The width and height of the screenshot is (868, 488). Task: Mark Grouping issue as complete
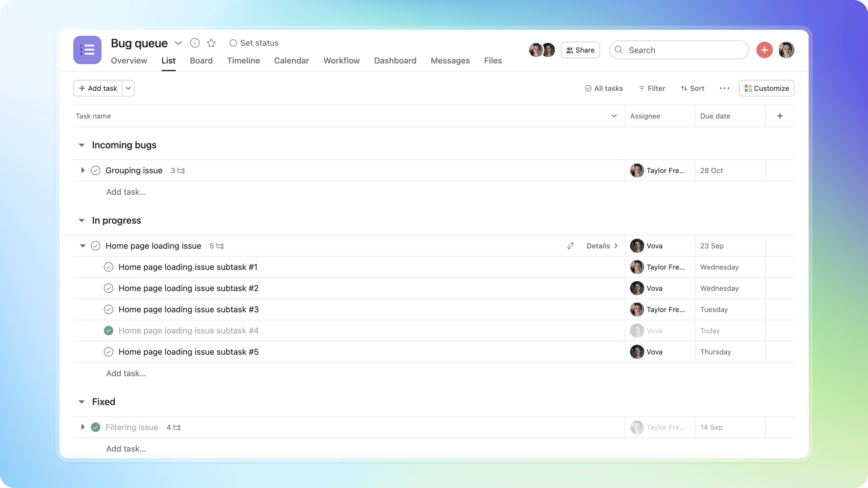(x=96, y=171)
